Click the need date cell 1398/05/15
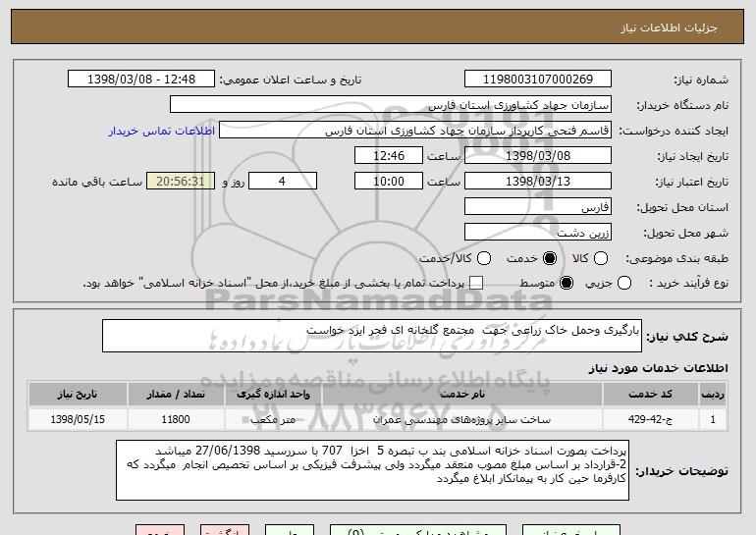This screenshot has height=535, width=756. tap(78, 419)
